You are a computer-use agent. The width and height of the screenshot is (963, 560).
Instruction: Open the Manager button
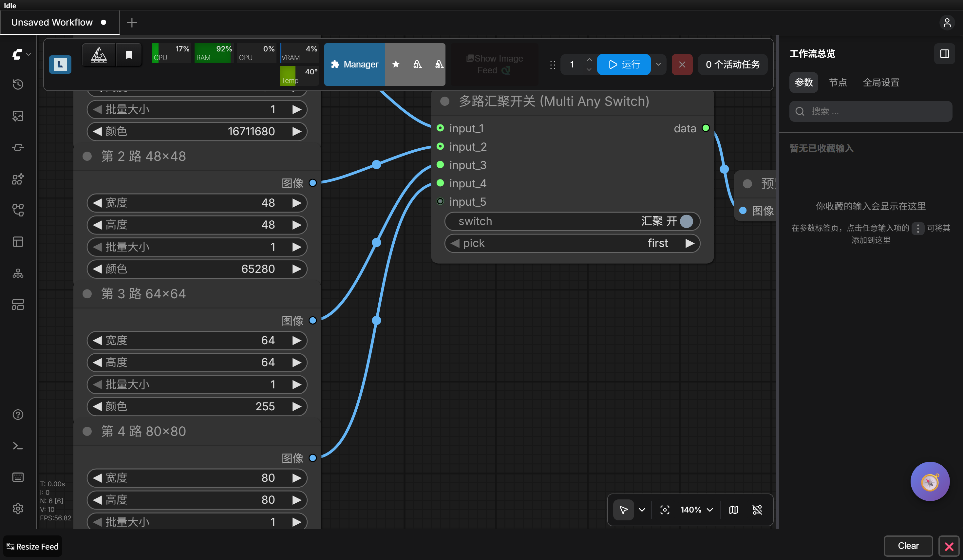[354, 64]
